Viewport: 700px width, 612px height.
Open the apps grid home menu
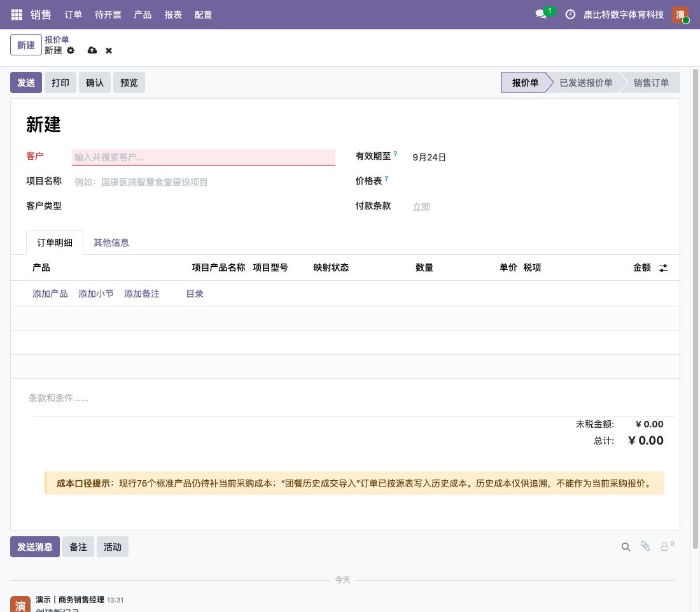point(17,15)
